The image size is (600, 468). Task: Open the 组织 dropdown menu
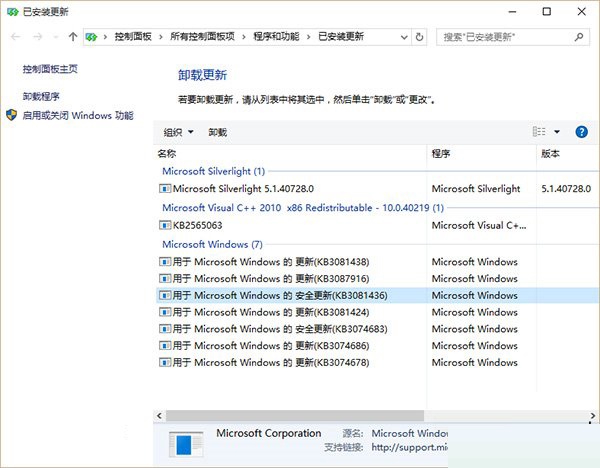(178, 132)
